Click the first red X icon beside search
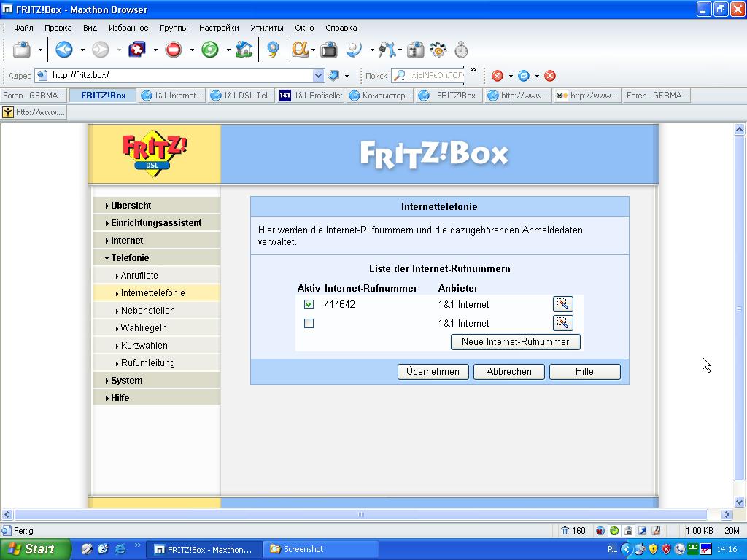 [498, 76]
